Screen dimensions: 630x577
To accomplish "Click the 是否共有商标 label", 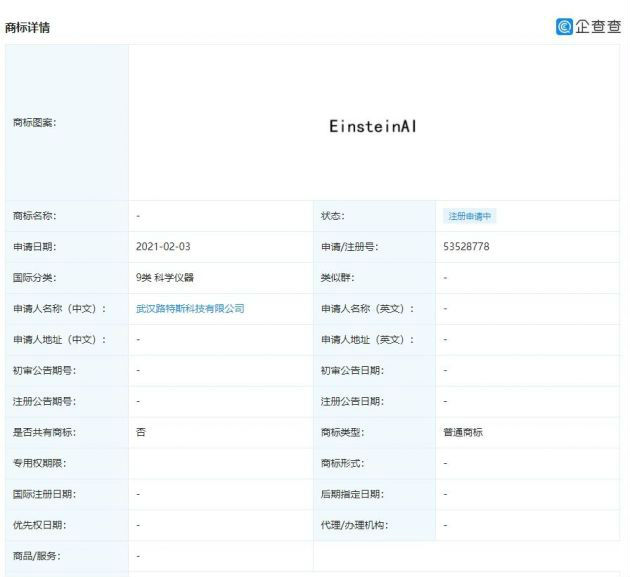I will (x=44, y=432).
